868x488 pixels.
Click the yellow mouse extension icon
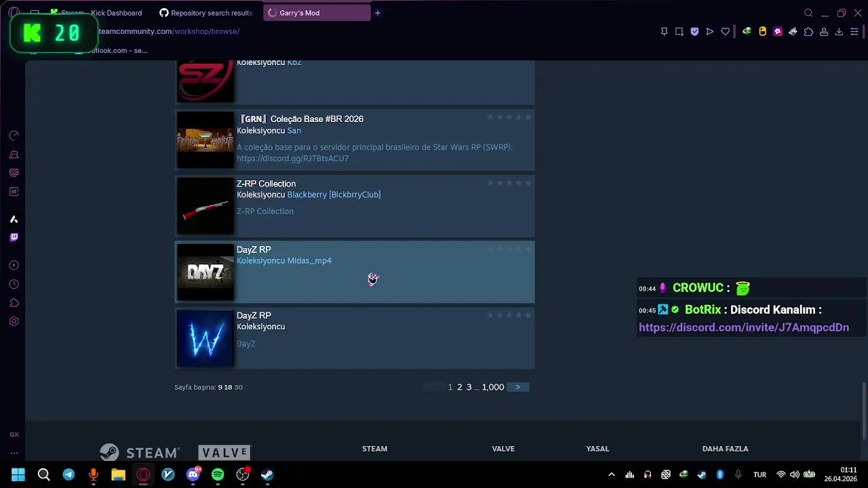762,31
